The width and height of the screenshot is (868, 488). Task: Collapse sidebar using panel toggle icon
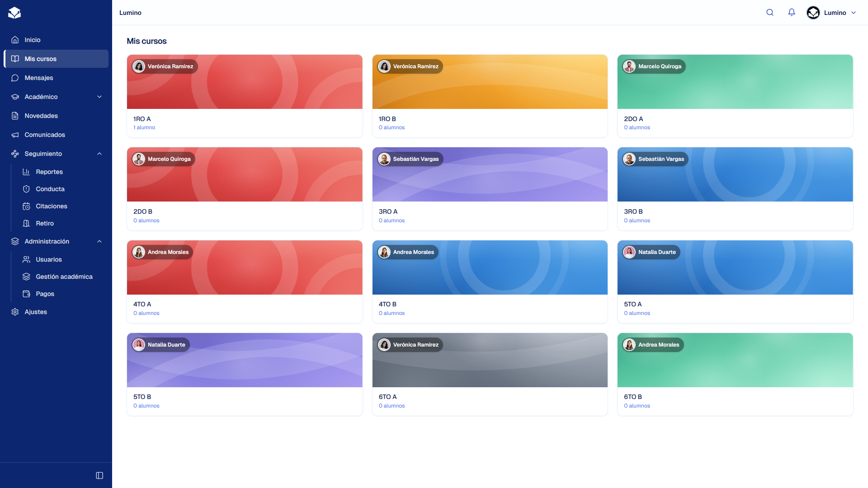pos(99,475)
